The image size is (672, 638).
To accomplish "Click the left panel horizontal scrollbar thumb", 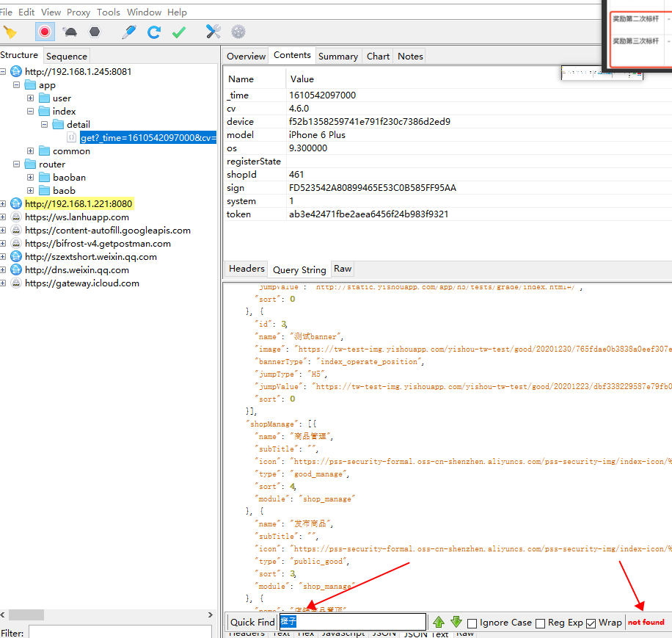I will pos(26,615).
